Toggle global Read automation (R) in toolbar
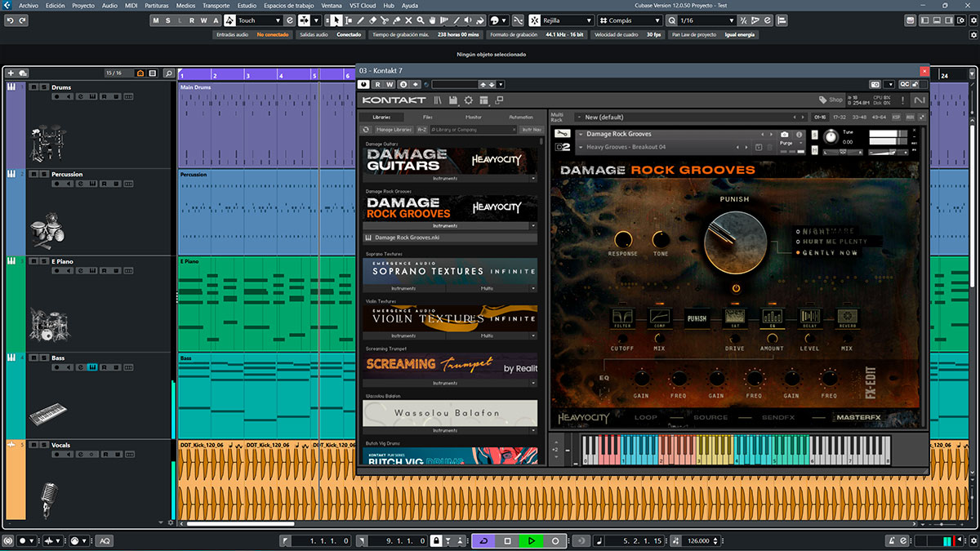 192,20
